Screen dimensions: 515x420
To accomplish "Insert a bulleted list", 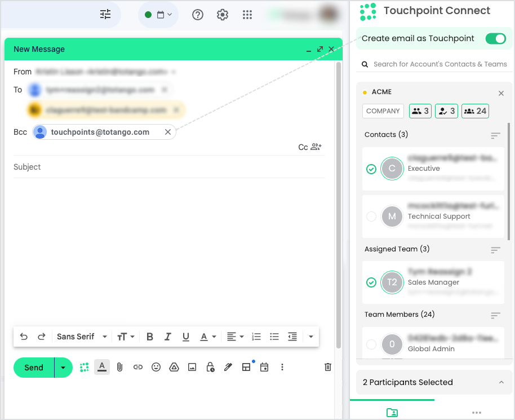I will tap(274, 337).
